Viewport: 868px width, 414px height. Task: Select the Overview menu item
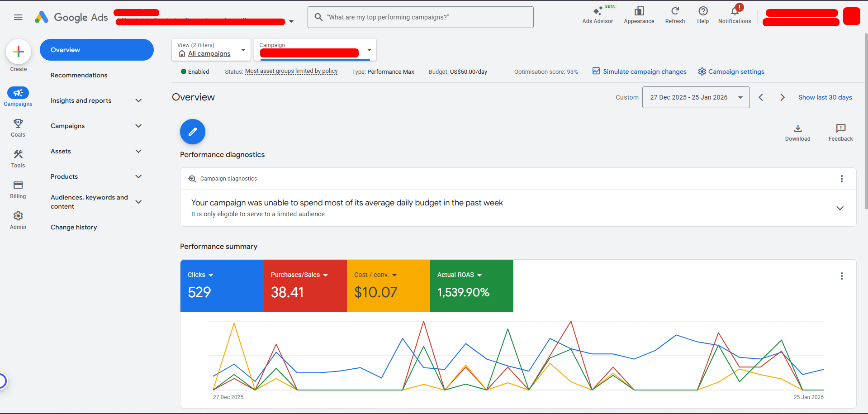(97, 50)
